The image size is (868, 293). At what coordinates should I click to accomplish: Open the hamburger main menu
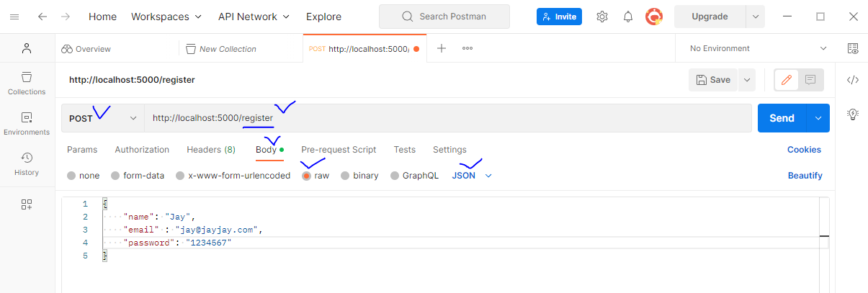point(14,17)
